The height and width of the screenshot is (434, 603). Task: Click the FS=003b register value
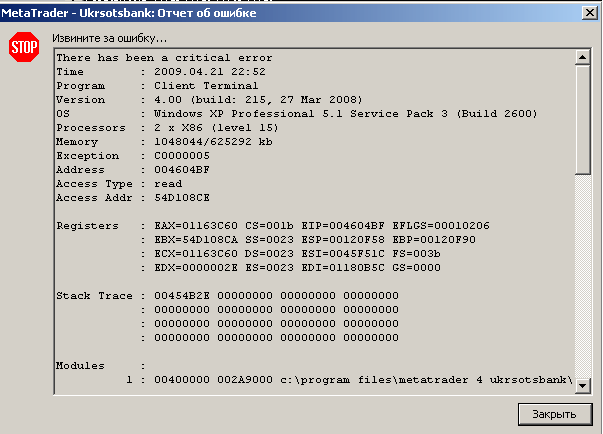pos(416,254)
